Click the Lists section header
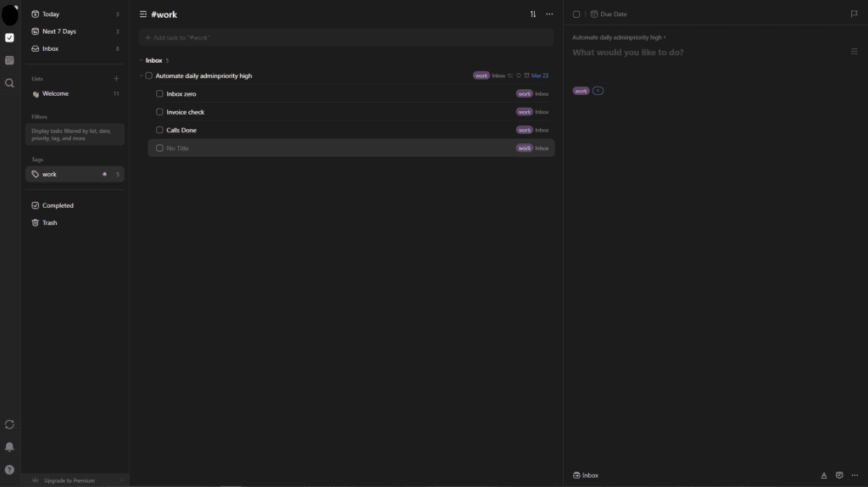 click(37, 79)
